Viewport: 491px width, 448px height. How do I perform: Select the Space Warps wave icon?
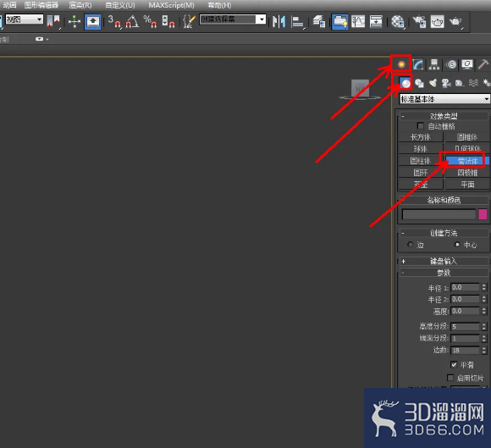pos(473,83)
